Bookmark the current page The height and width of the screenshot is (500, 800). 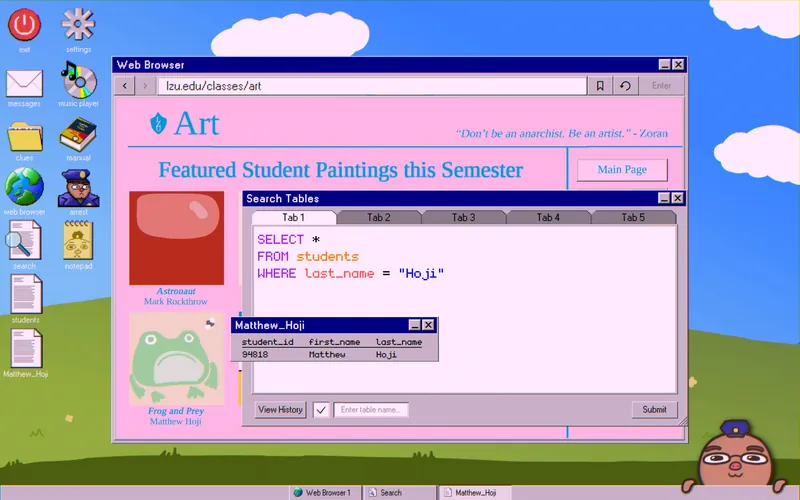coord(600,86)
